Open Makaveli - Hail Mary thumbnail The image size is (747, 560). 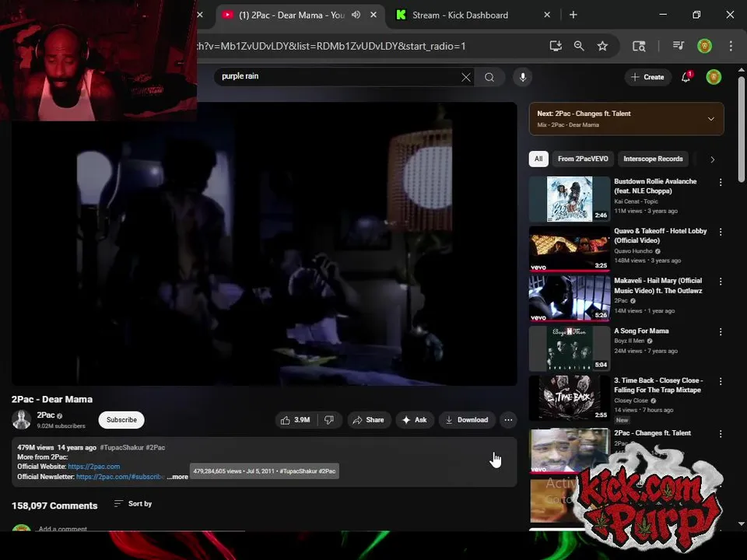pyautogui.click(x=570, y=299)
